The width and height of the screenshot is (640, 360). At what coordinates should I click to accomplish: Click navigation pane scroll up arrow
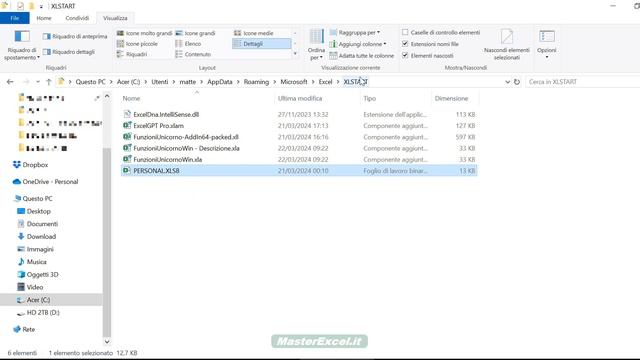coord(107,96)
